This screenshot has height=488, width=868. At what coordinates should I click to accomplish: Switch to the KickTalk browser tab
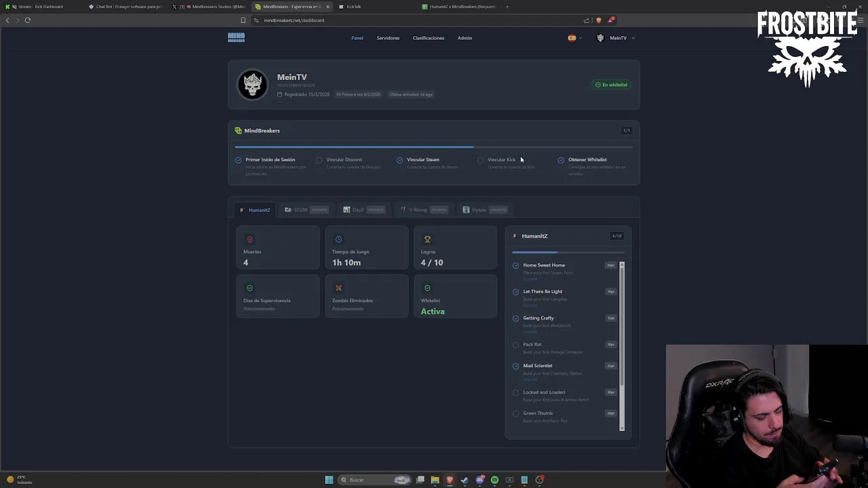pyautogui.click(x=375, y=7)
